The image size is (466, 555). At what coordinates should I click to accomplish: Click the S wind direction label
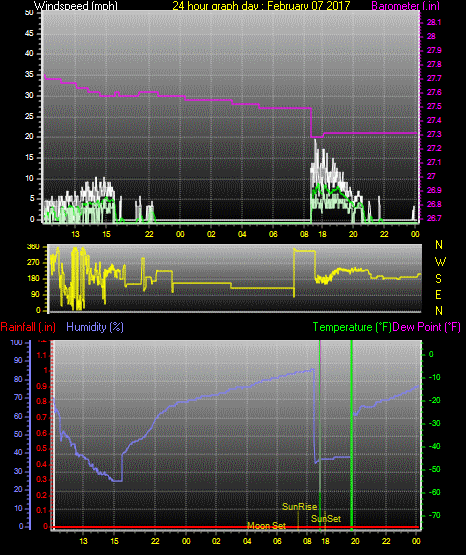(438, 279)
